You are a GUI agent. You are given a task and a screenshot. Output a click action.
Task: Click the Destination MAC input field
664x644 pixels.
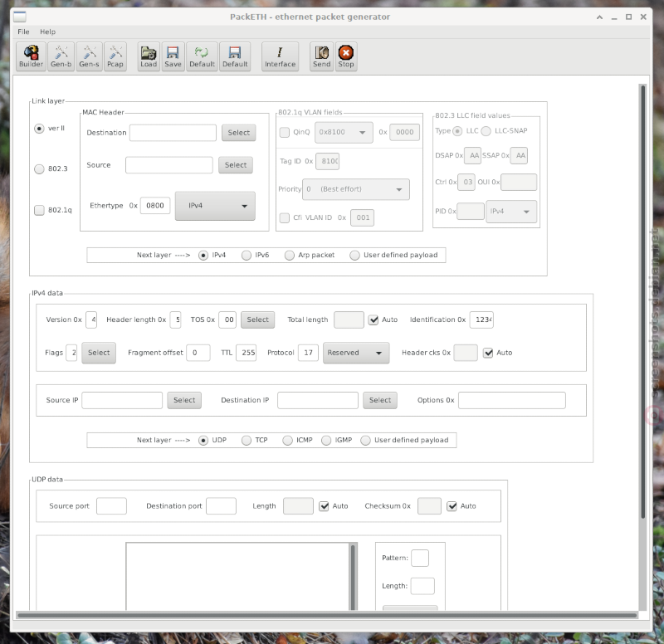click(173, 133)
